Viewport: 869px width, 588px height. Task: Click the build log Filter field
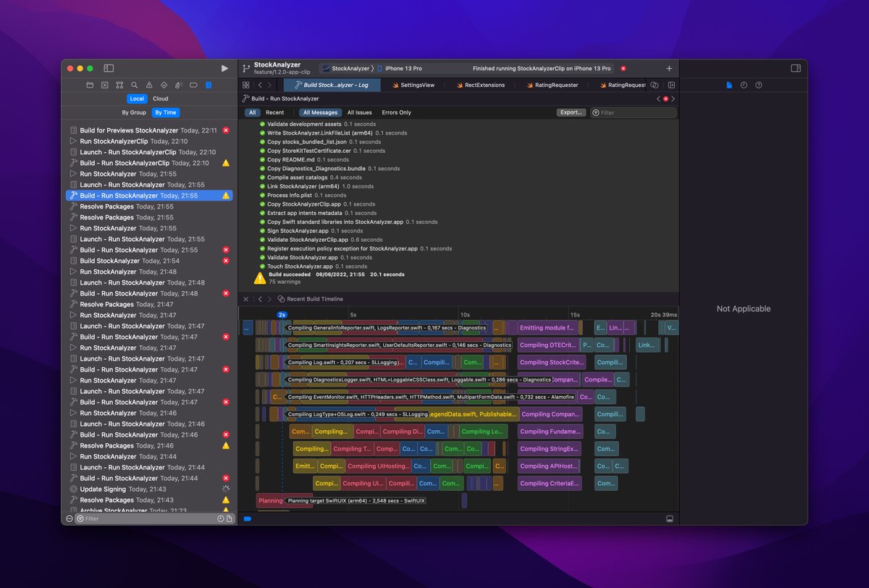pyautogui.click(x=634, y=112)
